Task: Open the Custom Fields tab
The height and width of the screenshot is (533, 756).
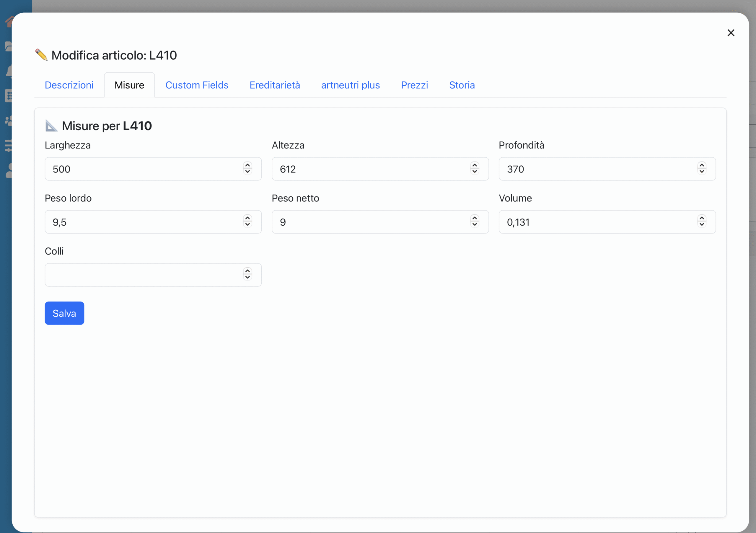Action: click(197, 85)
